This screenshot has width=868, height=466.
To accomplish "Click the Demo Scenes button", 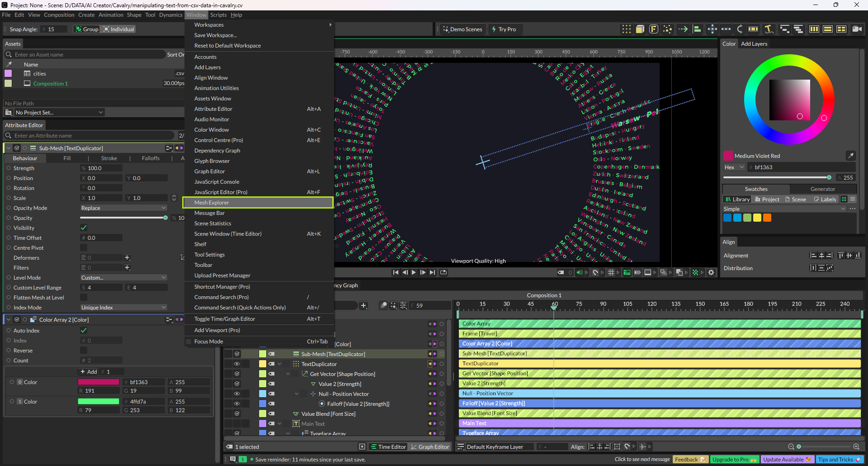I will pyautogui.click(x=462, y=29).
